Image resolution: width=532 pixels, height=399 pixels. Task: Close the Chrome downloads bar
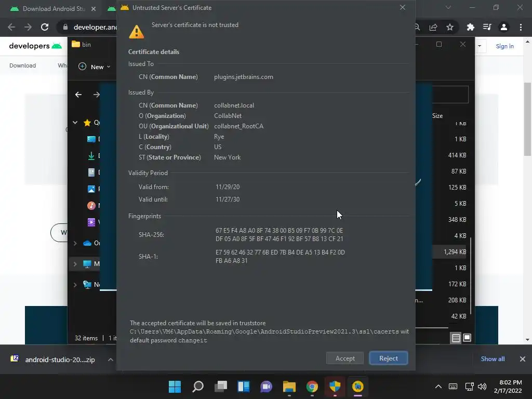click(x=522, y=359)
